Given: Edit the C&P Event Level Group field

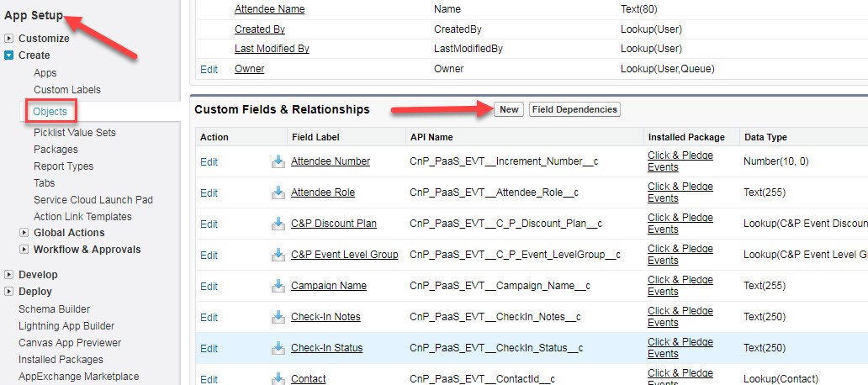Looking at the screenshot, I should click(x=209, y=255).
